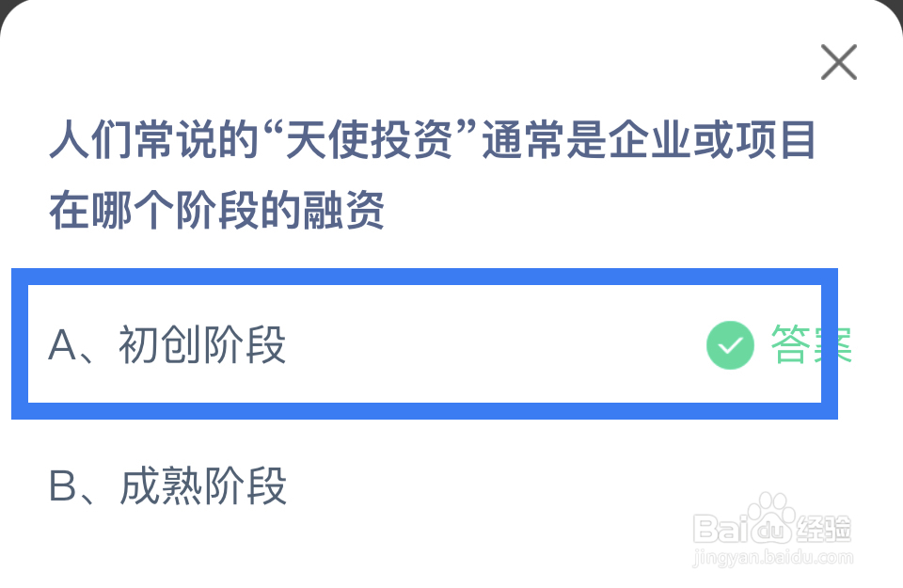Click the 经验 characters in the watermark
This screenshot has width=903, height=588.
pos(824,528)
